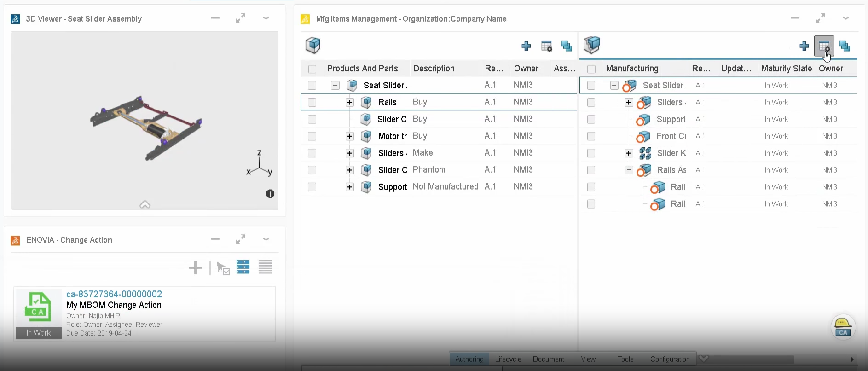The height and width of the screenshot is (371, 868).
Task: Click info icon in 3D Viewer
Action: 270,194
